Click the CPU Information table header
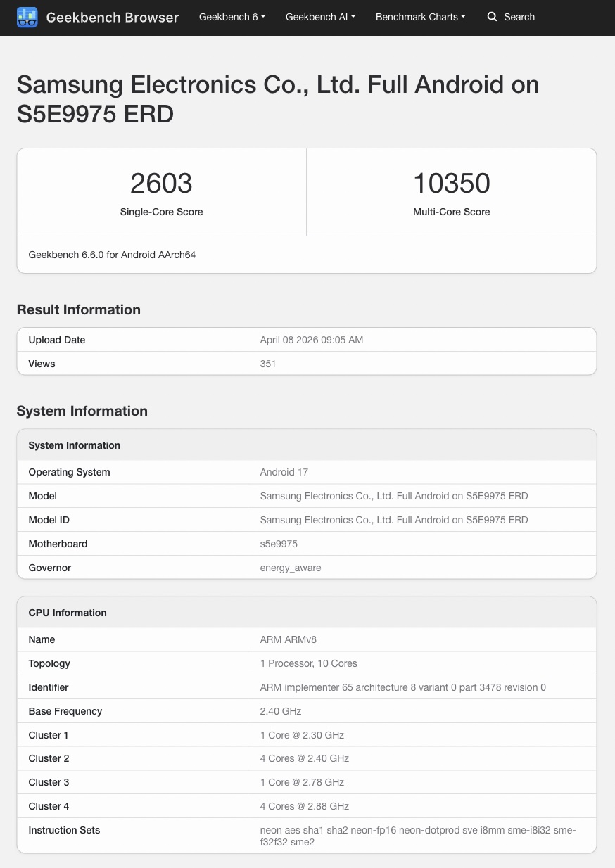Viewport: 615px width, 868px height. click(x=68, y=613)
